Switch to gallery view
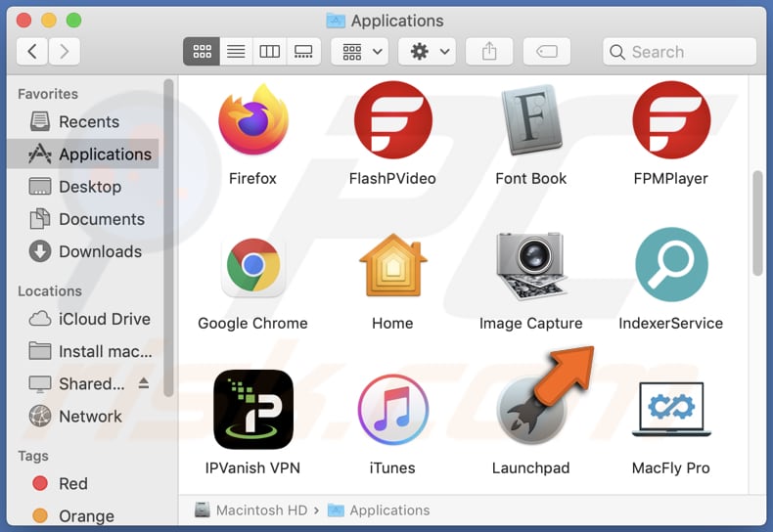Viewport: 773px width, 532px height. pos(303,51)
